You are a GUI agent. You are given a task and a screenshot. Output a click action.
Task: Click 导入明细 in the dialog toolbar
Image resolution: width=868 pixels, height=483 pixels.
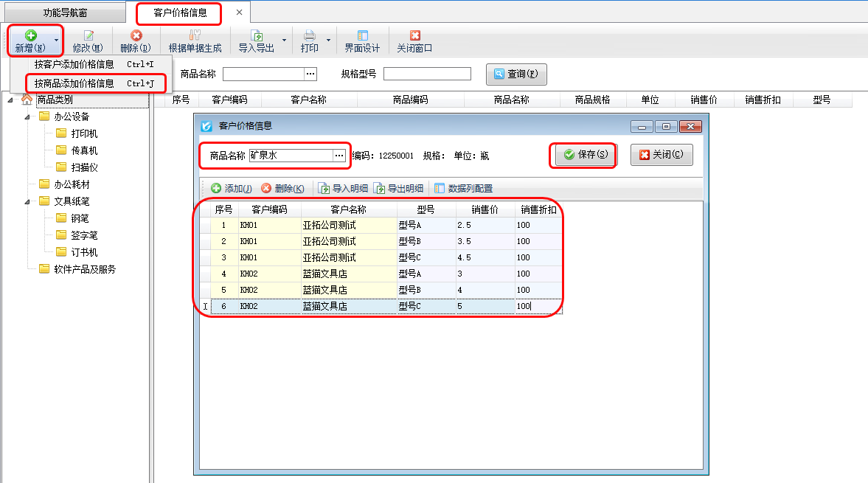(343, 189)
